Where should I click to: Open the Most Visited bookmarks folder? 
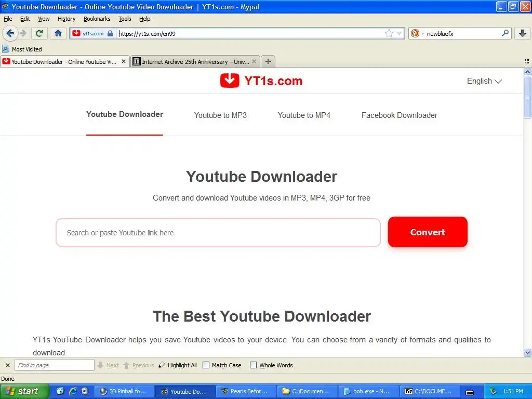pos(22,49)
